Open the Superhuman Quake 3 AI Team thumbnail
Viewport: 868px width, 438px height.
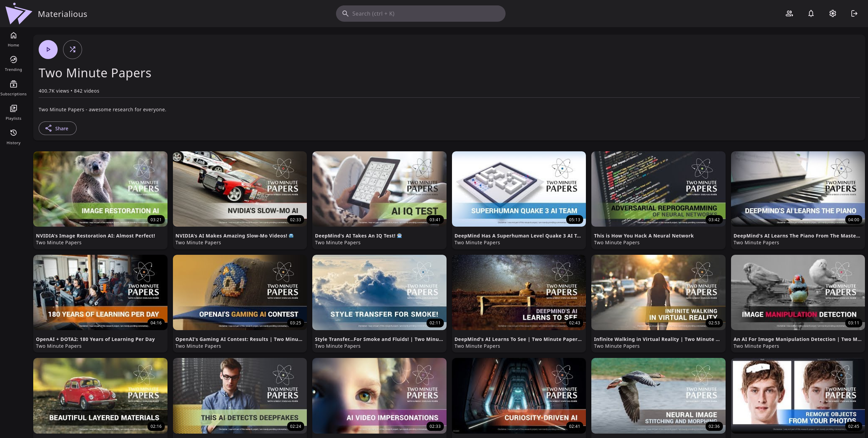(519, 189)
